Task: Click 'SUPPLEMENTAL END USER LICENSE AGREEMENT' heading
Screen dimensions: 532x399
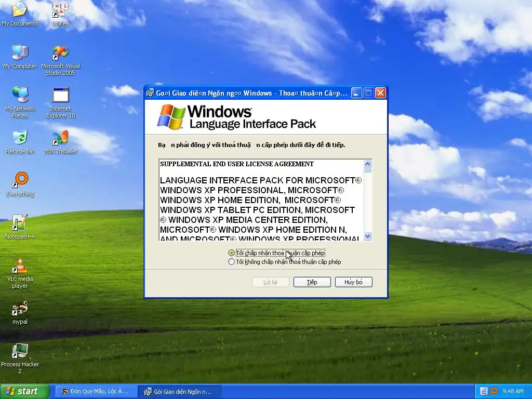Action: tap(237, 164)
